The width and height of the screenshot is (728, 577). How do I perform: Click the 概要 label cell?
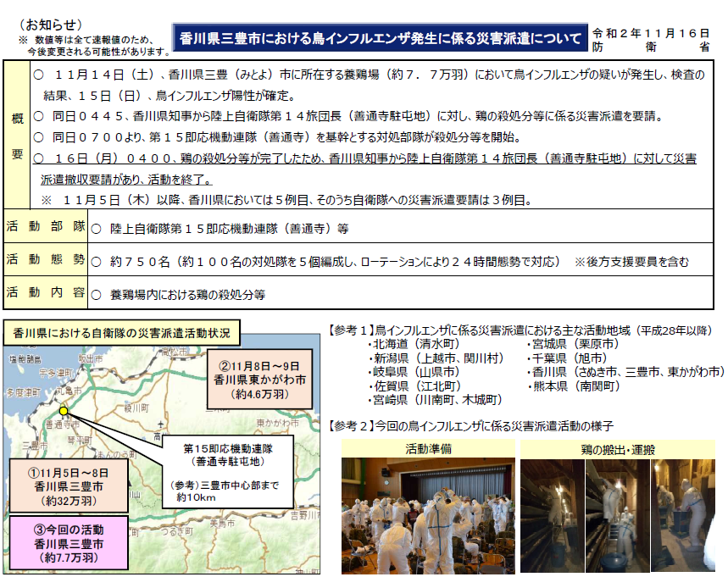17,136
